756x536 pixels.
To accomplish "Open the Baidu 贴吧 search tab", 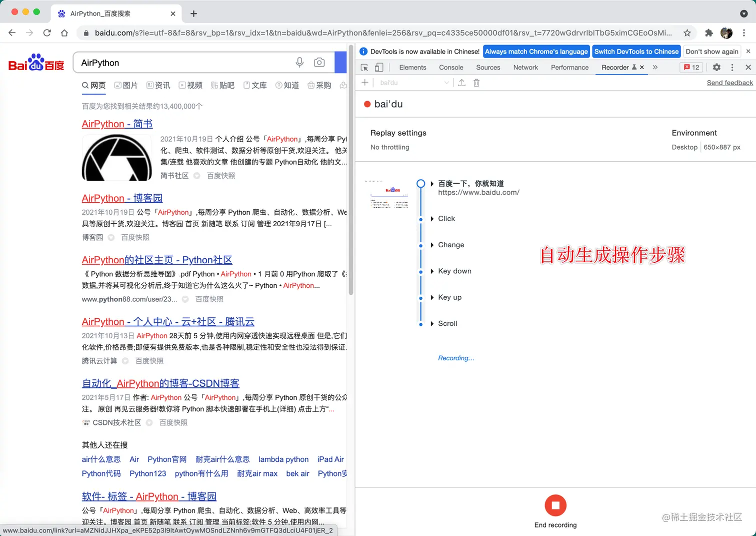I will 222,86.
